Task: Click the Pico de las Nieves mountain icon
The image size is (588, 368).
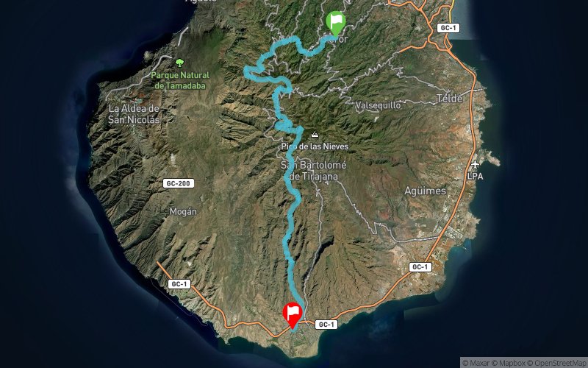Action: [x=315, y=134]
